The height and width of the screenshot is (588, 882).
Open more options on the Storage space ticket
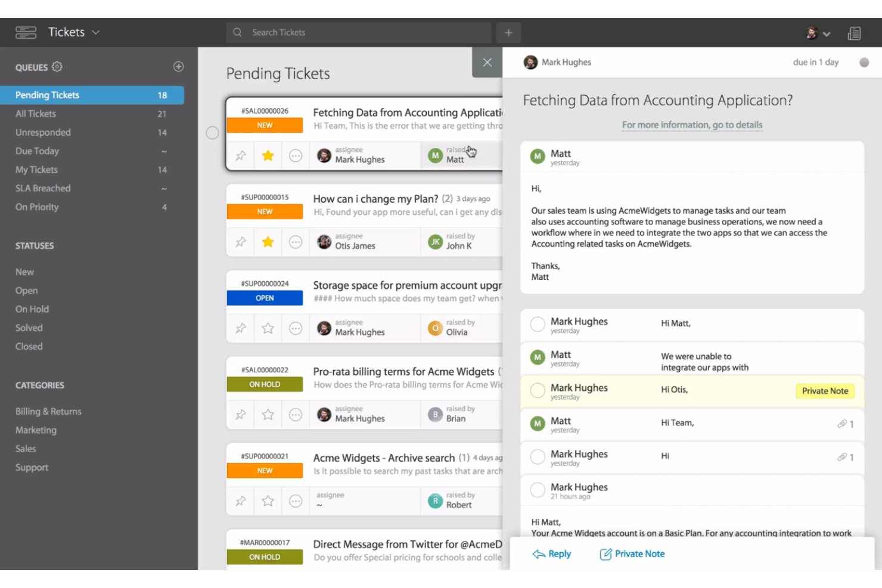coord(295,328)
